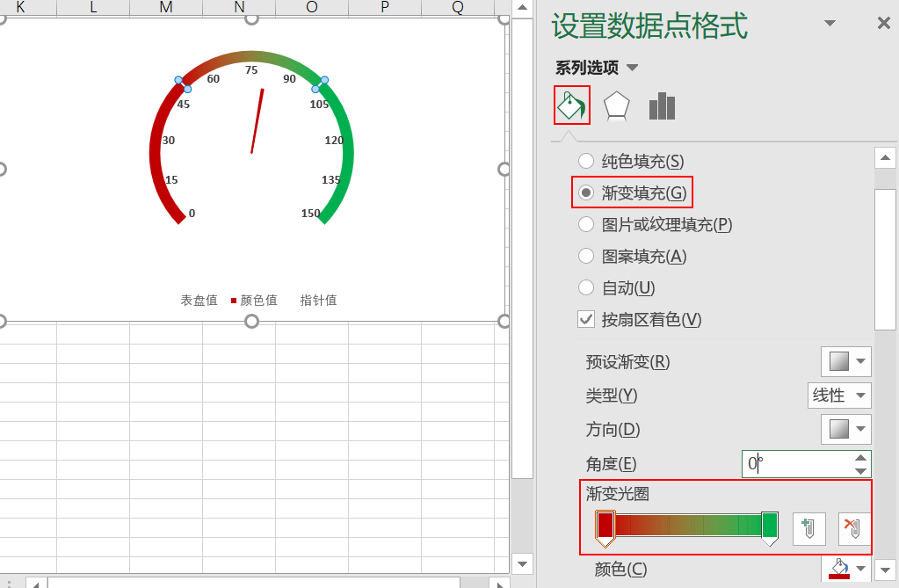This screenshot has width=899, height=588.
Task: Click the 颜色(C) paint bucket color button
Action: [x=839, y=569]
